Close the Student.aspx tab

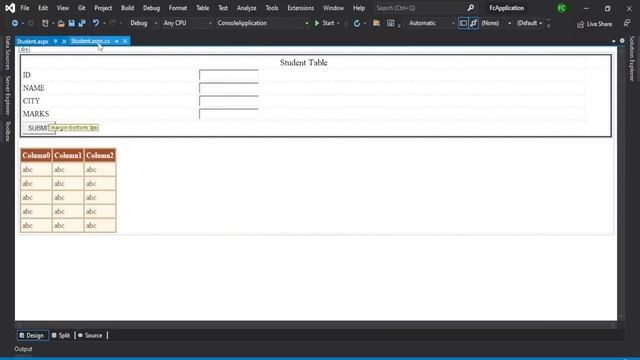tap(64, 41)
